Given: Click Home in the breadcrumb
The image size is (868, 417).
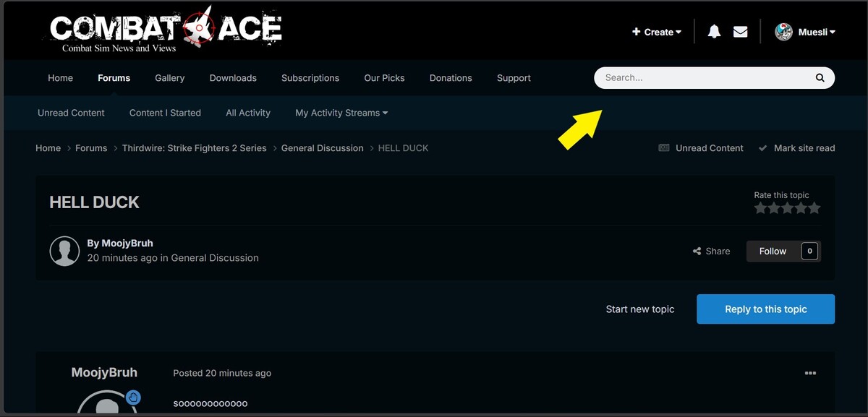Looking at the screenshot, I should point(48,148).
